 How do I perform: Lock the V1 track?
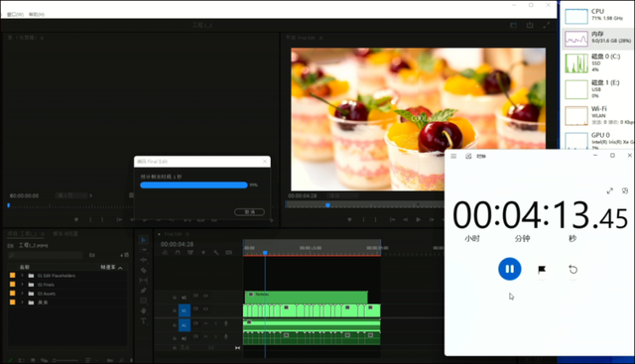click(x=175, y=310)
